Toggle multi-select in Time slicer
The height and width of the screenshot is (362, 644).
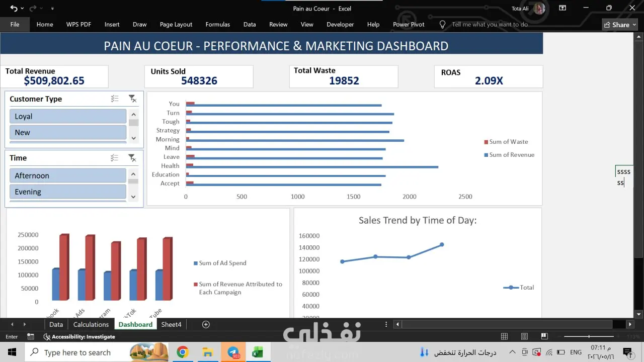[115, 158]
